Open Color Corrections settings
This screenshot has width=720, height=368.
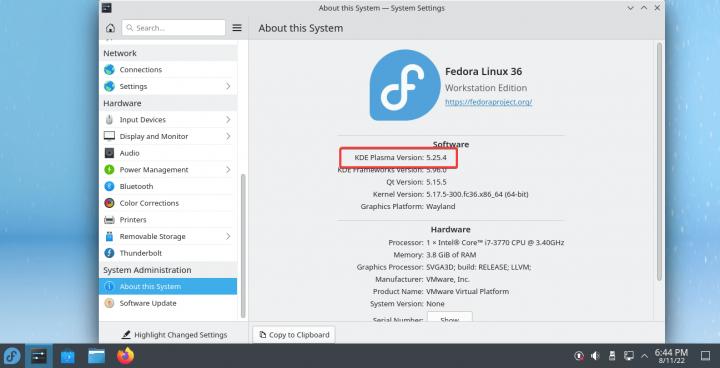point(168,203)
